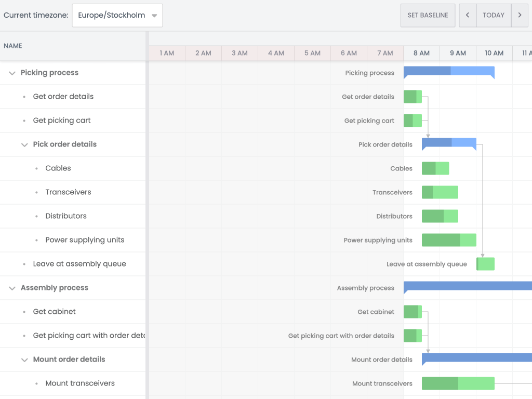Screen dimensions: 532x399
Task: Select Get picking cart with order details row
Action: (x=73, y=336)
